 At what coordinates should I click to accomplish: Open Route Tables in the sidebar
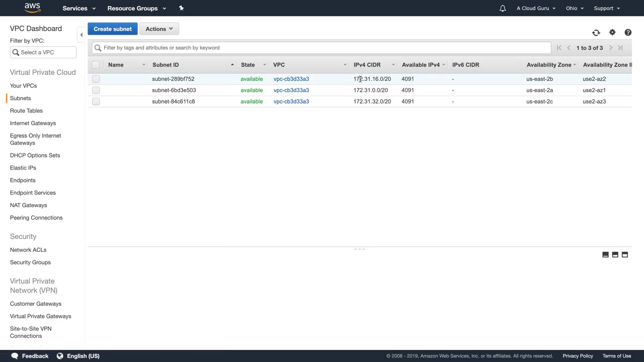point(26,111)
